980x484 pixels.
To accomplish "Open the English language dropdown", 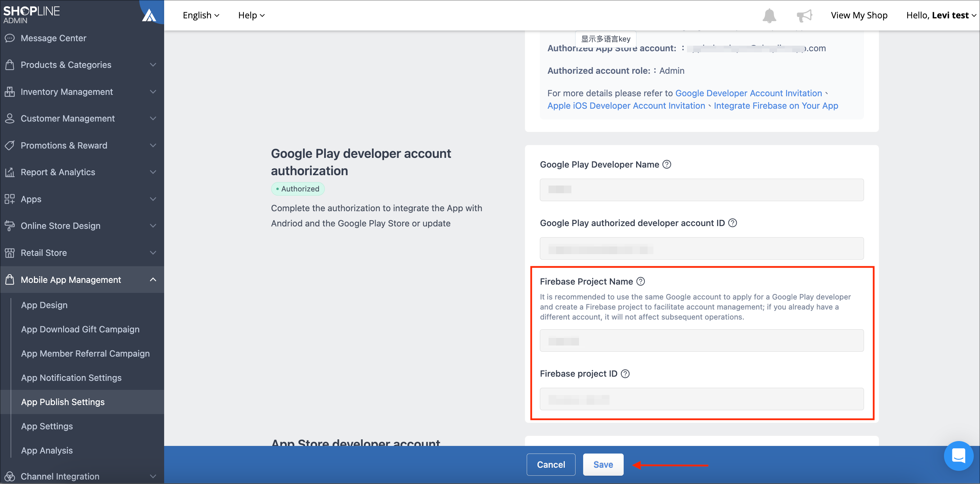I will 201,15.
